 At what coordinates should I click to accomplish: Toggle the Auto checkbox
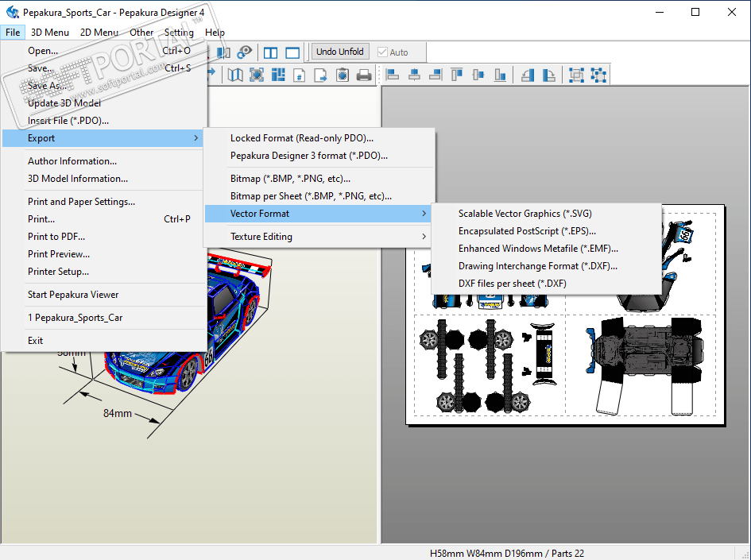[x=383, y=52]
